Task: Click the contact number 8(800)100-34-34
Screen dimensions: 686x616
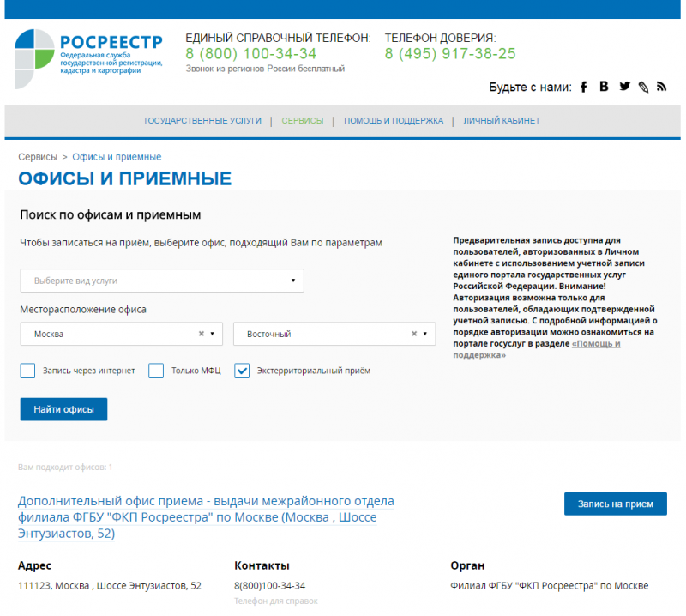Action: click(x=269, y=586)
